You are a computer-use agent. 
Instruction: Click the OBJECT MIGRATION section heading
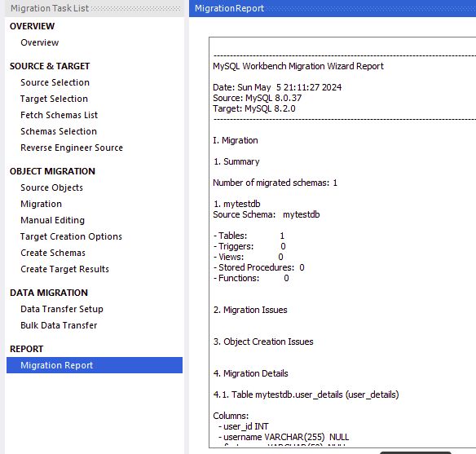click(52, 171)
